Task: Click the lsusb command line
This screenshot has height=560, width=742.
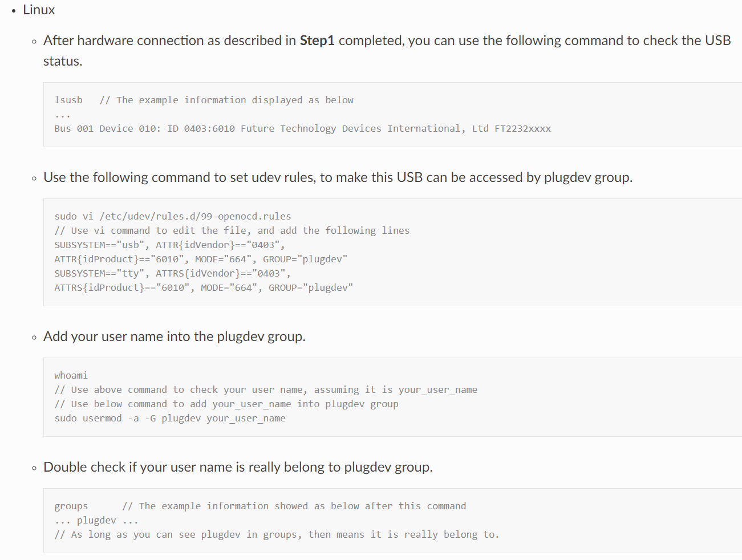Action: (x=204, y=100)
